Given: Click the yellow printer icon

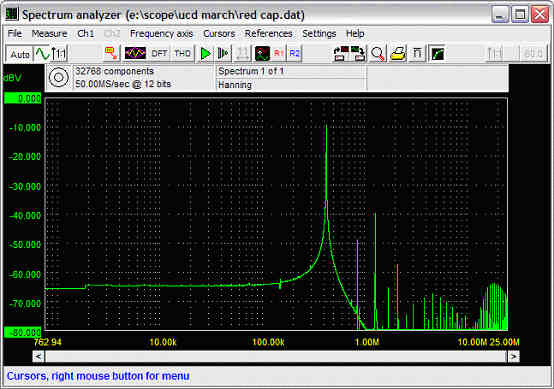Looking at the screenshot, I should point(397,54).
